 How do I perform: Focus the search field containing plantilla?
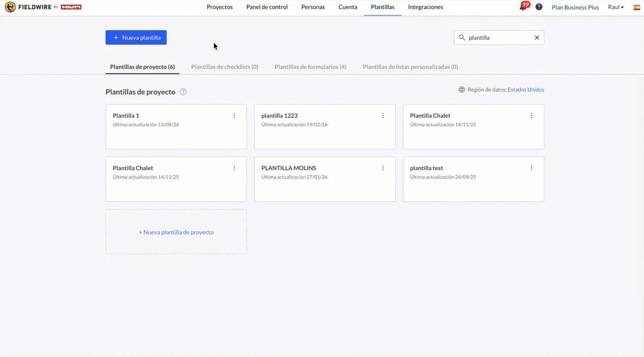pos(499,38)
